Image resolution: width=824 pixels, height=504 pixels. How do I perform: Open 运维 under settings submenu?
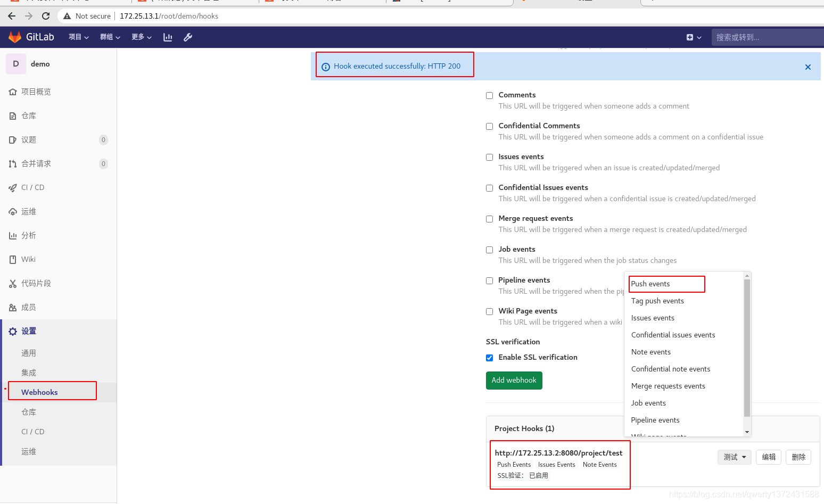tap(29, 452)
